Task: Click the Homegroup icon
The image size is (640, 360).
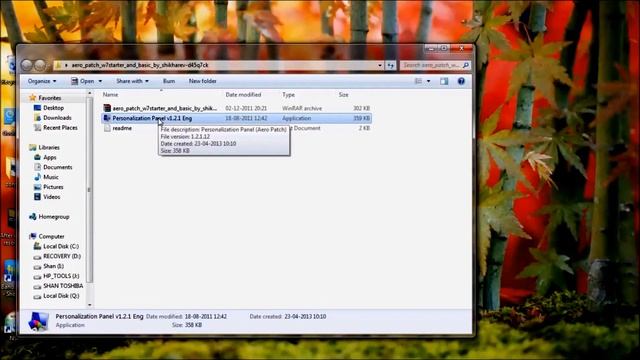Action: pyautogui.click(x=33, y=217)
